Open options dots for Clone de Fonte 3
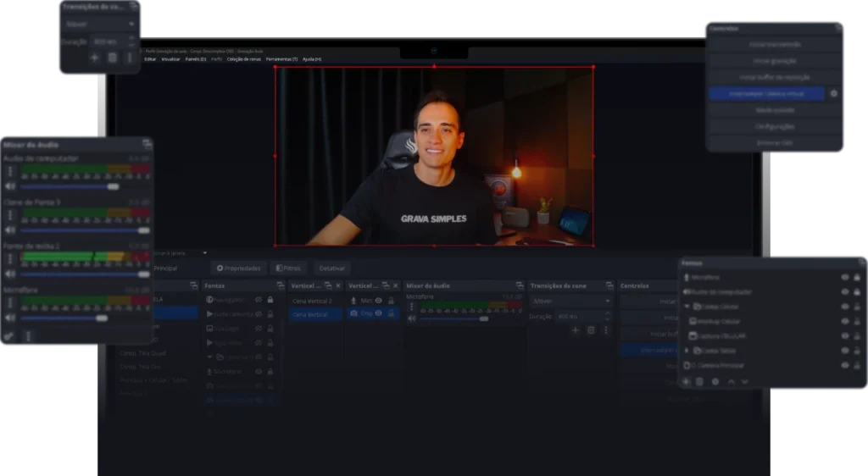The image size is (868, 476). [x=10, y=216]
